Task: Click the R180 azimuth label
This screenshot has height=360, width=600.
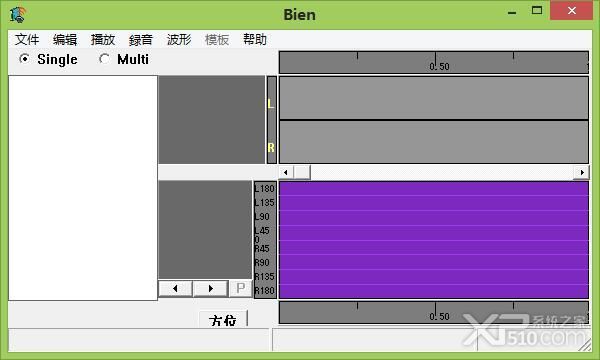Action: pyautogui.click(x=264, y=290)
